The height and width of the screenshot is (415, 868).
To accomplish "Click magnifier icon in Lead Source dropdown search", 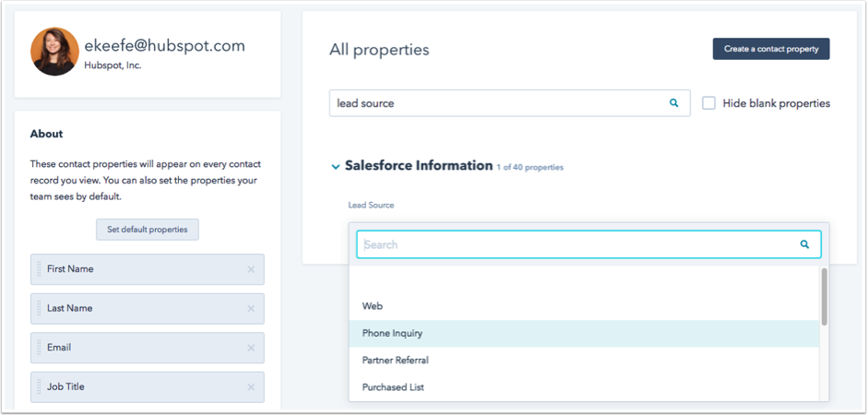I will point(804,244).
